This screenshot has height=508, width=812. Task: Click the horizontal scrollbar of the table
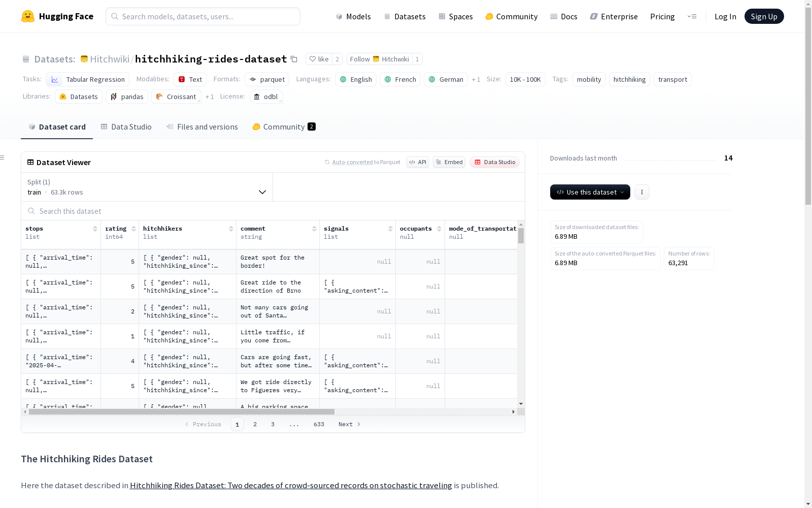(x=182, y=411)
